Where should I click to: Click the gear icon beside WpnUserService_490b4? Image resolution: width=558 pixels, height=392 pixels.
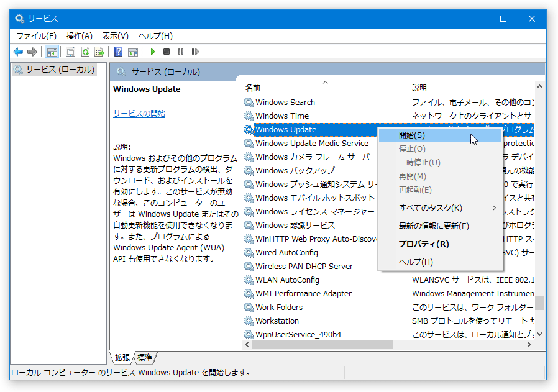(x=249, y=334)
